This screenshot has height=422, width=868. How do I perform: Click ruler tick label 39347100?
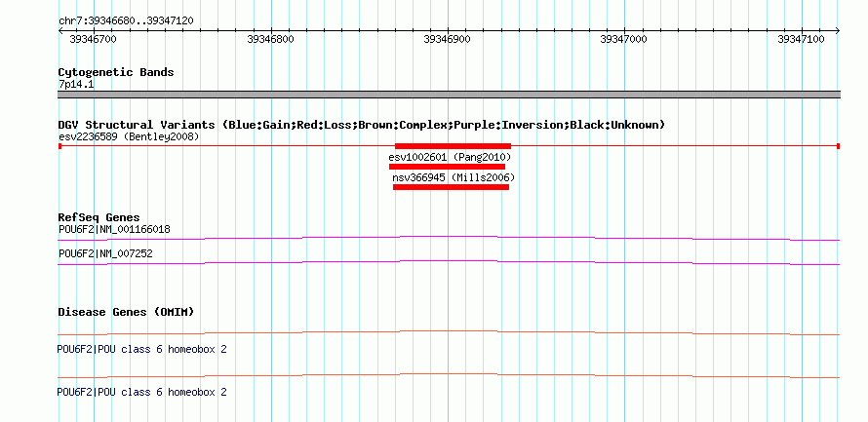tap(801, 39)
